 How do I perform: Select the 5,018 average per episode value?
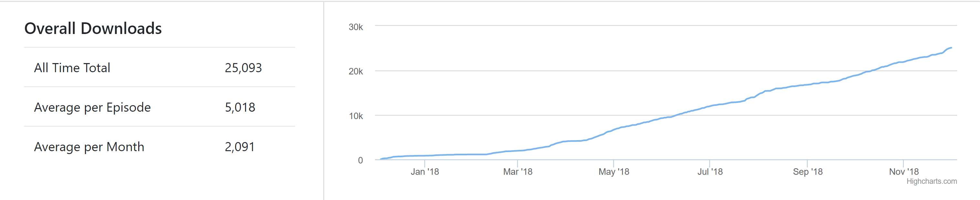tap(240, 107)
